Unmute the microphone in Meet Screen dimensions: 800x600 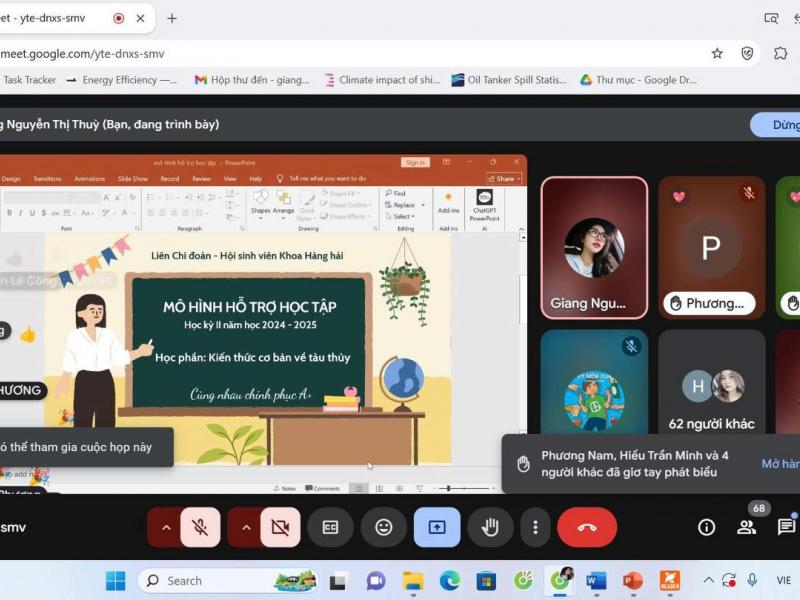(x=200, y=527)
